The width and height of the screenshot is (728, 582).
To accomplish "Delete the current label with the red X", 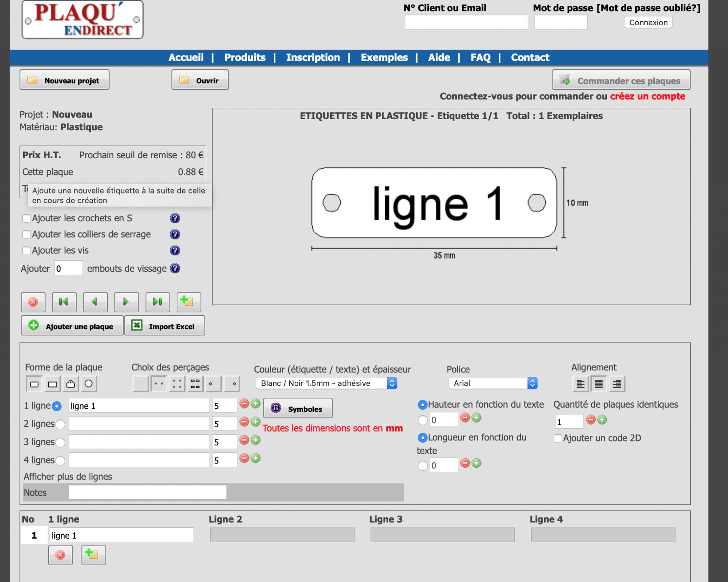I will pos(33,302).
